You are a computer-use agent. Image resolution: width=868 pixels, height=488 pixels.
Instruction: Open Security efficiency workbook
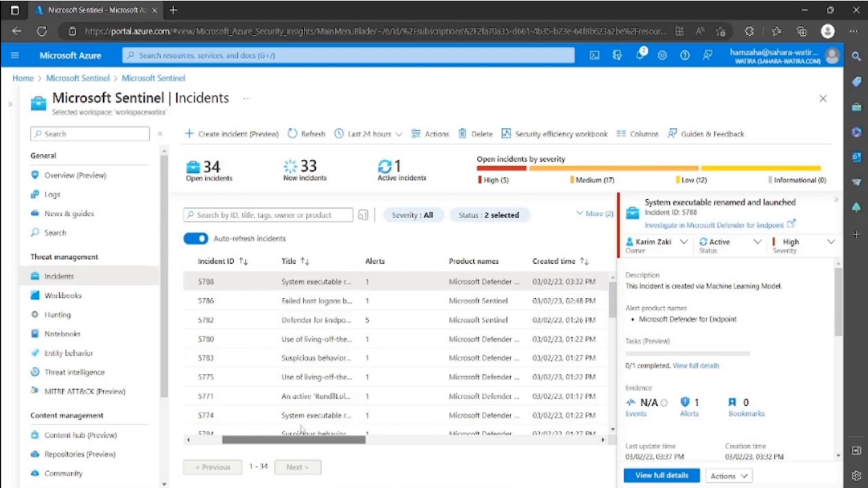click(x=554, y=134)
